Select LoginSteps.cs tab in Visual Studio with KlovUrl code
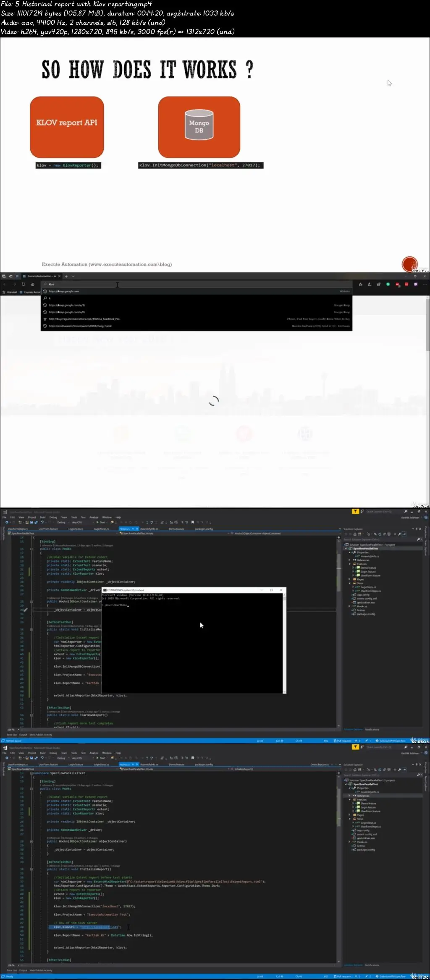430x980 pixels. tap(101, 765)
